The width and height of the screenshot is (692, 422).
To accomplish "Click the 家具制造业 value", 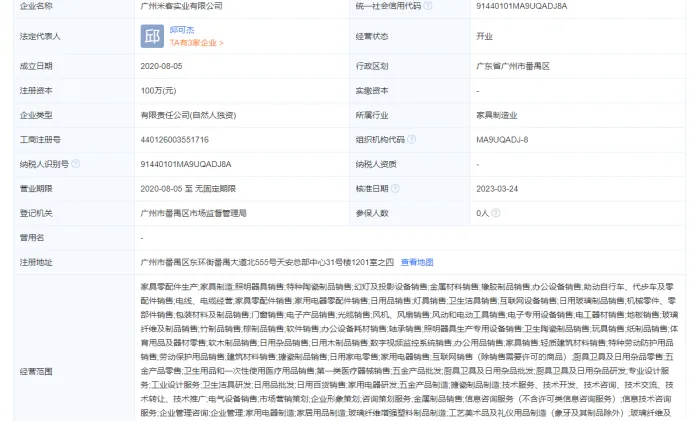I will (x=496, y=115).
